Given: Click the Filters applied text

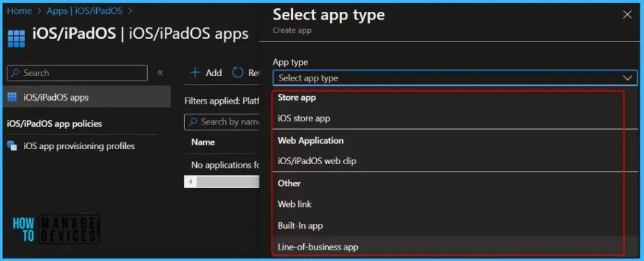Looking at the screenshot, I should [x=222, y=101].
